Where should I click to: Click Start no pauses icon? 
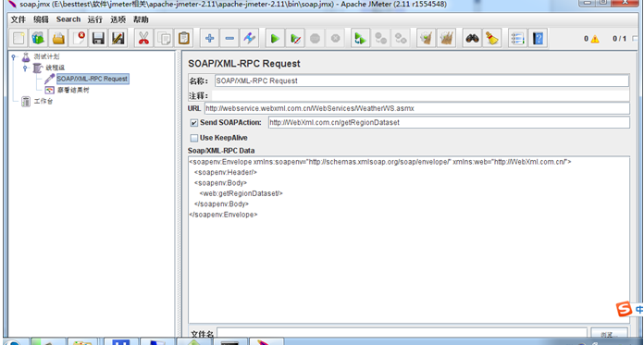295,39
